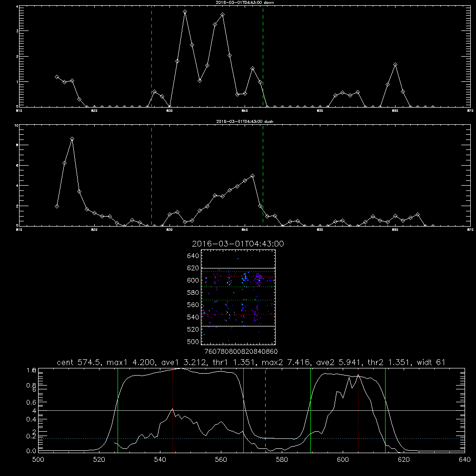Click the '640' y-axis label of the scatter image
476x476 pixels.
[x=193, y=256]
